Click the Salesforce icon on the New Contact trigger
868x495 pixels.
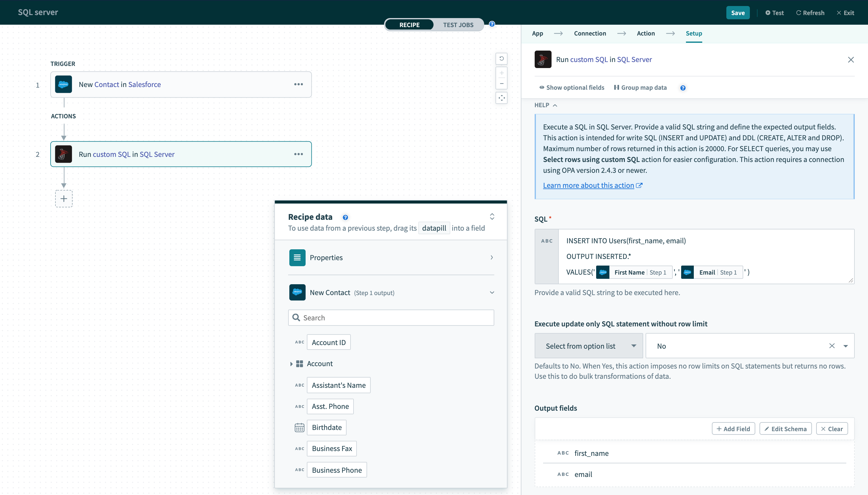(x=64, y=84)
